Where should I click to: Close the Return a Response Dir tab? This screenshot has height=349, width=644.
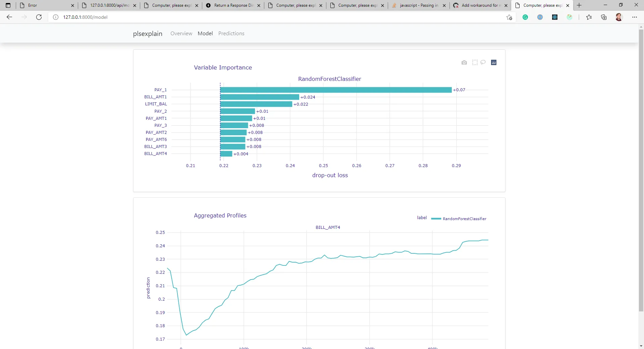[x=259, y=5]
